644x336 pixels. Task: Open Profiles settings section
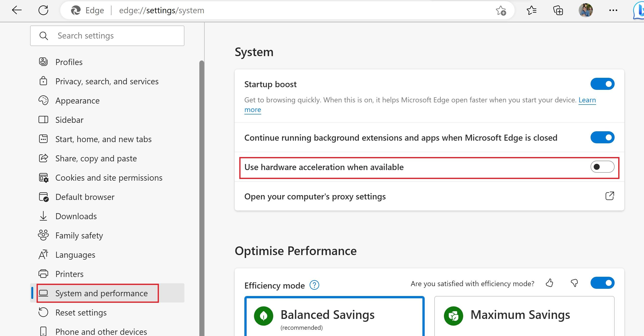[107, 62]
